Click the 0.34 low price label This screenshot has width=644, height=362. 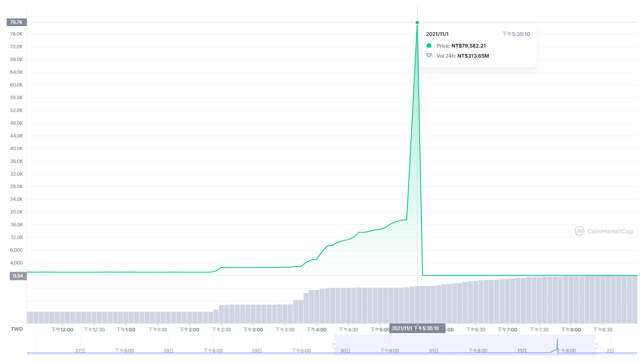[x=18, y=276]
